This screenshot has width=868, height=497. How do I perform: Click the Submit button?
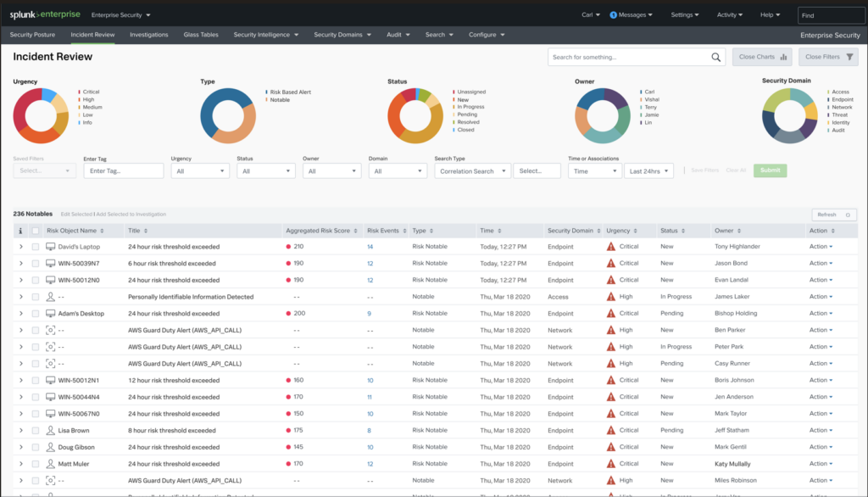pyautogui.click(x=770, y=170)
